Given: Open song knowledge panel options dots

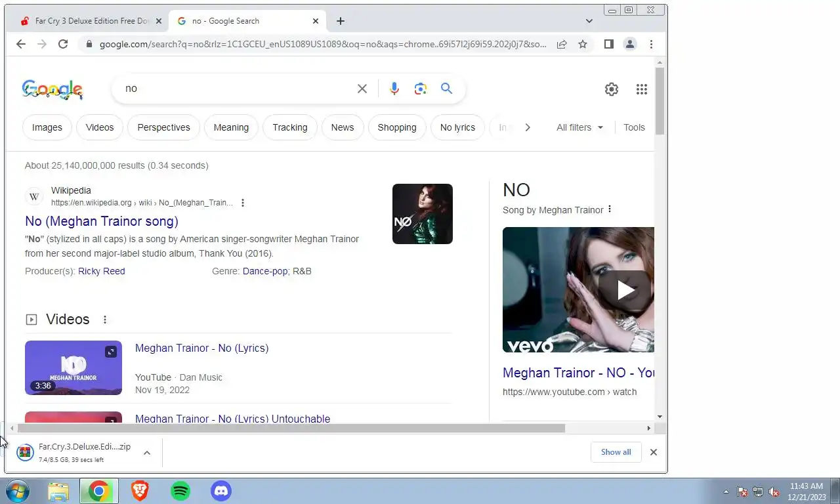Looking at the screenshot, I should click(x=610, y=209).
